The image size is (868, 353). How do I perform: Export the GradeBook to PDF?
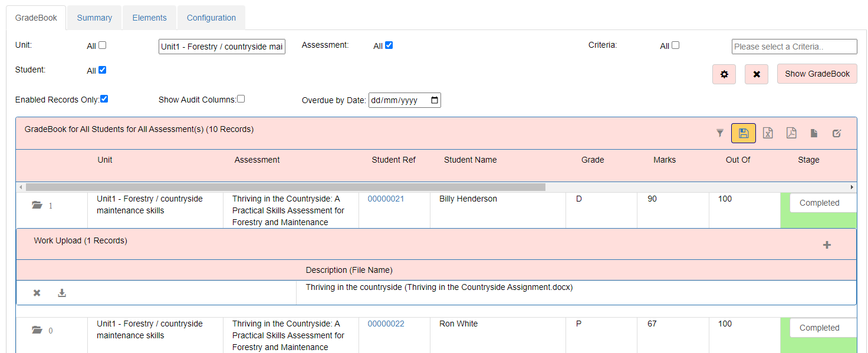coord(791,133)
